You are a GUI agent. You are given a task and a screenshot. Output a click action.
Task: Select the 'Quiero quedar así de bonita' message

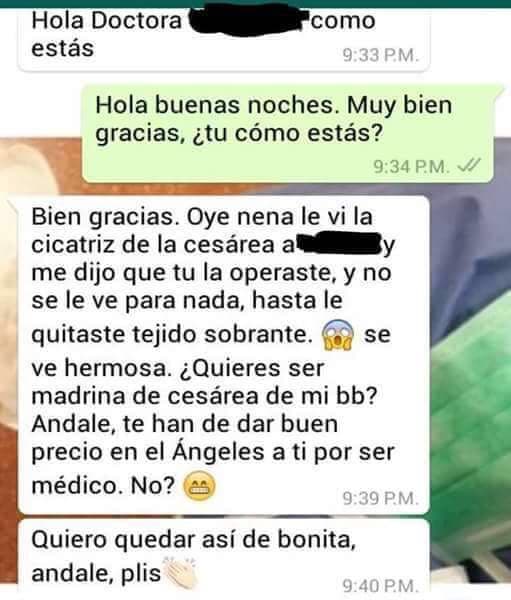pyautogui.click(x=224, y=556)
